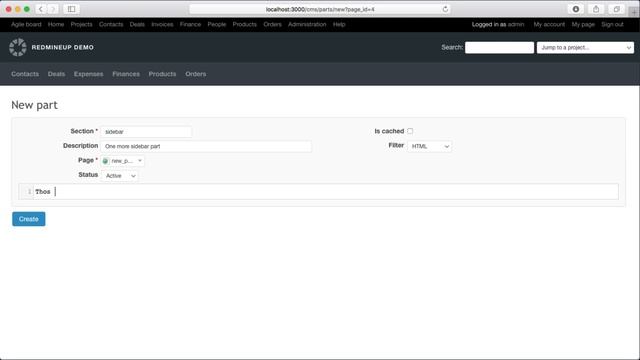Click the Safari address bar

(x=320, y=9)
